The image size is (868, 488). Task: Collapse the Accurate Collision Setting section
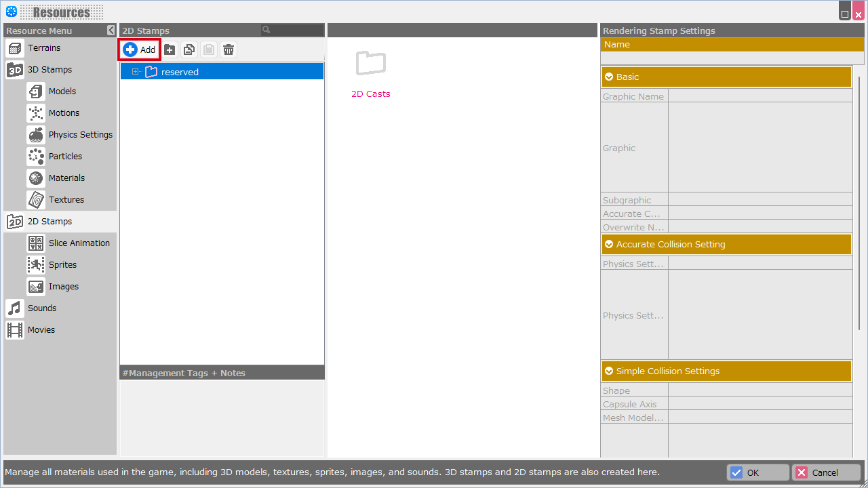(609, 245)
